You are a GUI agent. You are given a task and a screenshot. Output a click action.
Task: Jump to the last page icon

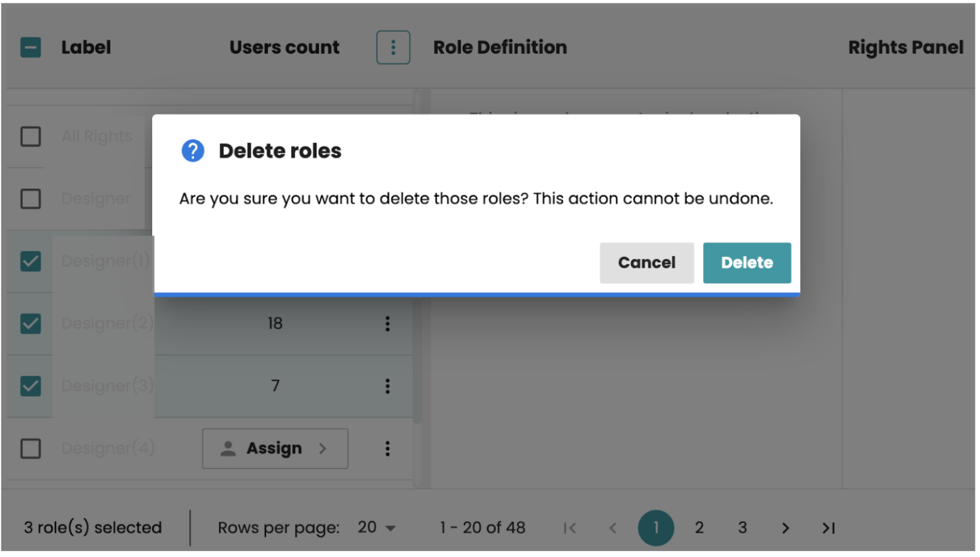click(x=828, y=528)
